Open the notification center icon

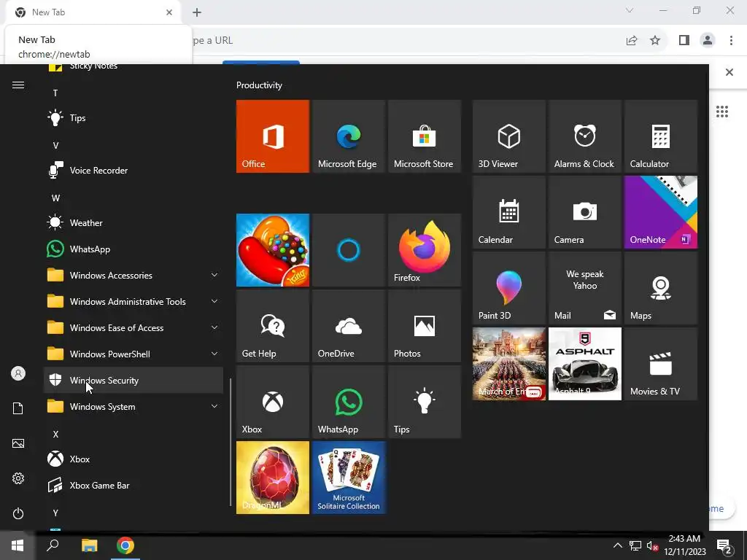724,546
